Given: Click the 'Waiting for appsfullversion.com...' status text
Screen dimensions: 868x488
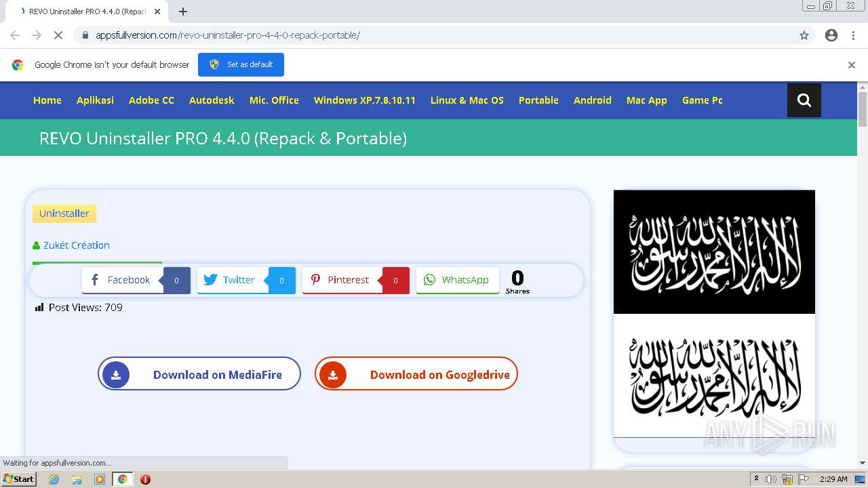Looking at the screenshot, I should point(58,463).
